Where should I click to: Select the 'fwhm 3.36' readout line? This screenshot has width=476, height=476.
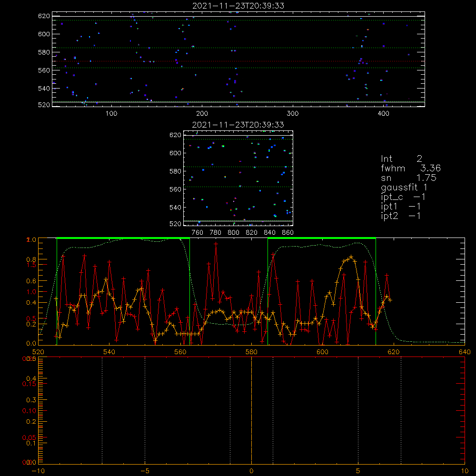[x=411, y=168]
